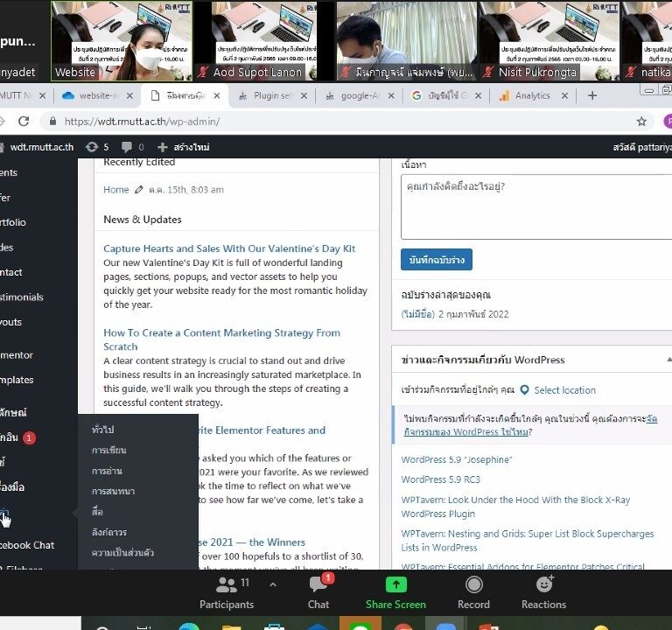Close the website OneDrive browser tab
This screenshot has height=630, width=672.
tap(129, 95)
